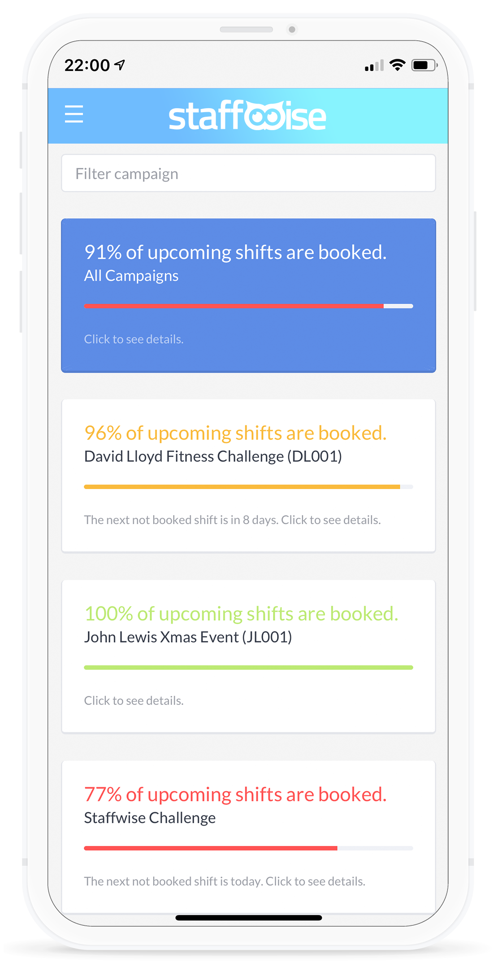Click the clock showing 22:00
The width and height of the screenshot is (494, 980).
[x=87, y=65]
